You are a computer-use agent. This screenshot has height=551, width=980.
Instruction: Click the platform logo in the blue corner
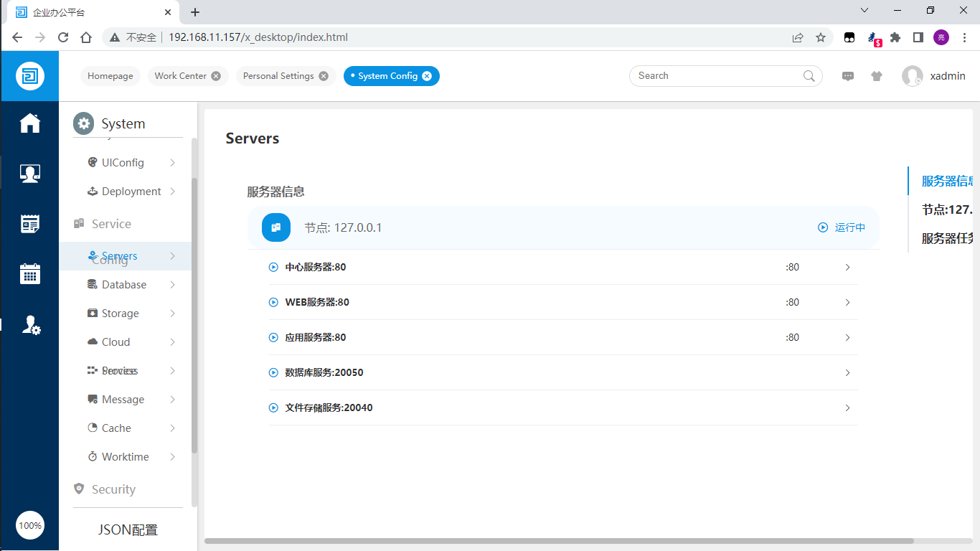(x=30, y=76)
